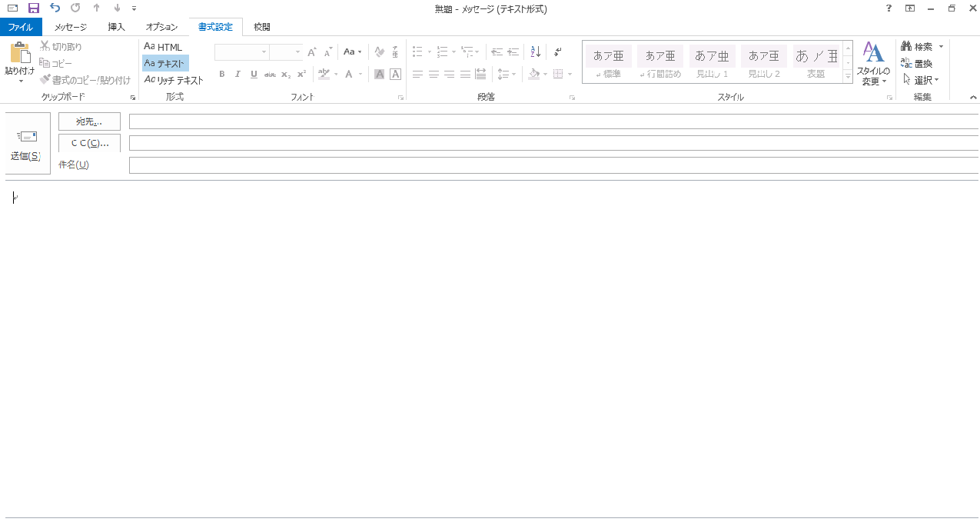Open the ファイル tab

[21, 27]
